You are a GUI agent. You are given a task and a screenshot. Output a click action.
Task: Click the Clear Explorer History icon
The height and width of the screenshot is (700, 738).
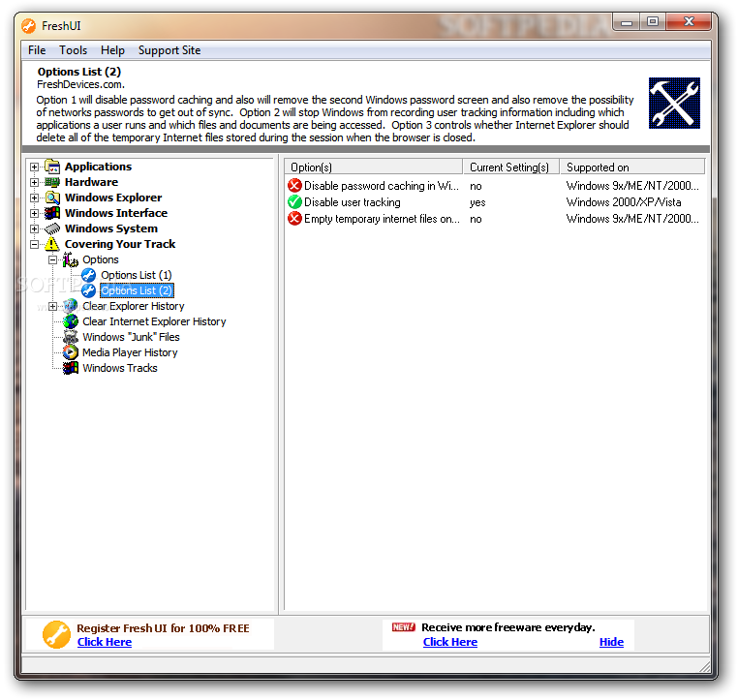click(71, 306)
